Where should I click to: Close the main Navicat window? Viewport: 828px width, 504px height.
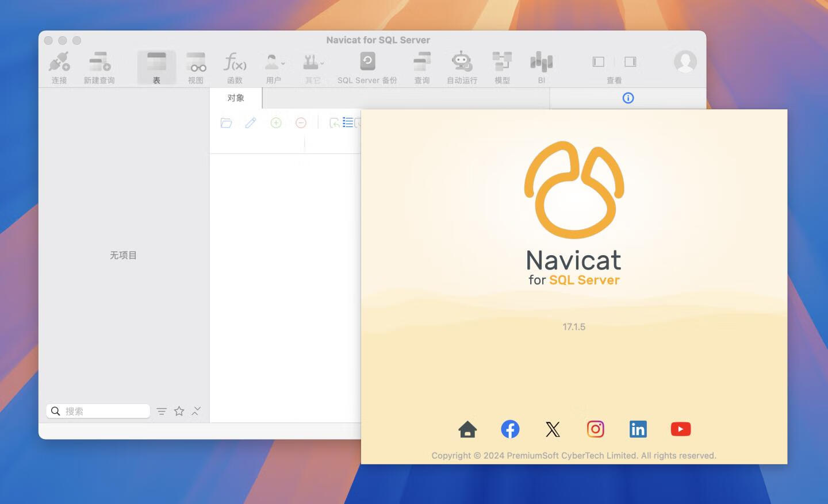tap(48, 40)
